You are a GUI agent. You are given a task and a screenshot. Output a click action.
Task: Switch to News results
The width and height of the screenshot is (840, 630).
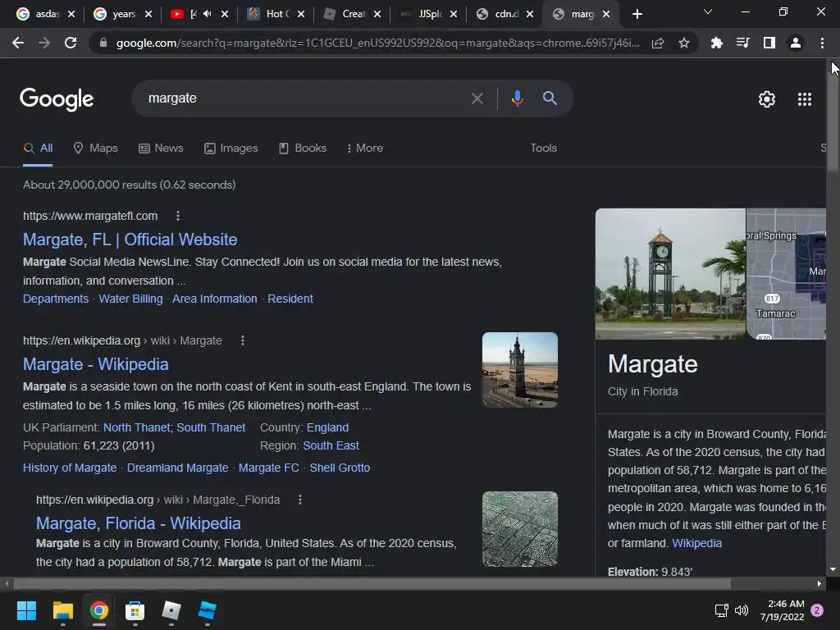(x=161, y=148)
